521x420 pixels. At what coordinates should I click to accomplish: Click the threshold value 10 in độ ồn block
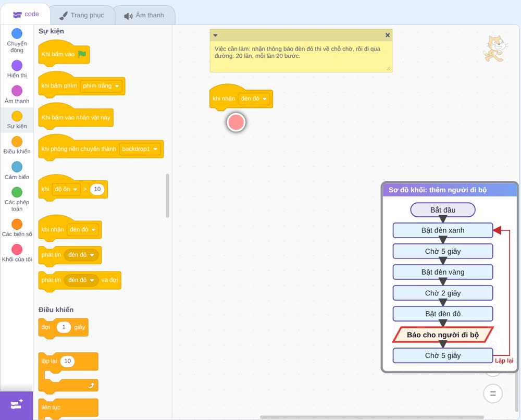pos(97,189)
